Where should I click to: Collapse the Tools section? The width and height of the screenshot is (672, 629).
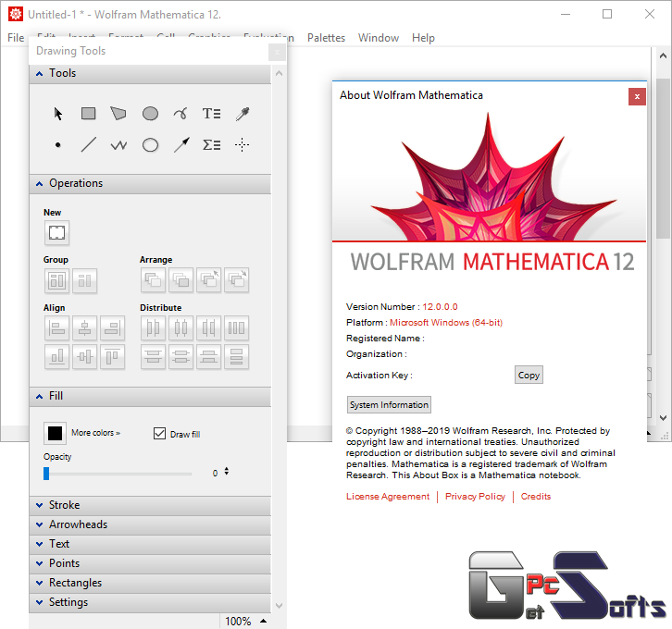pos(150,74)
